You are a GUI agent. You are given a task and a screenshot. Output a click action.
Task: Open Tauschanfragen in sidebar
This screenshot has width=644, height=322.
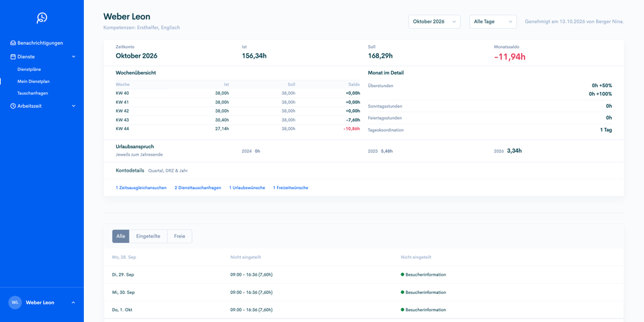[32, 93]
